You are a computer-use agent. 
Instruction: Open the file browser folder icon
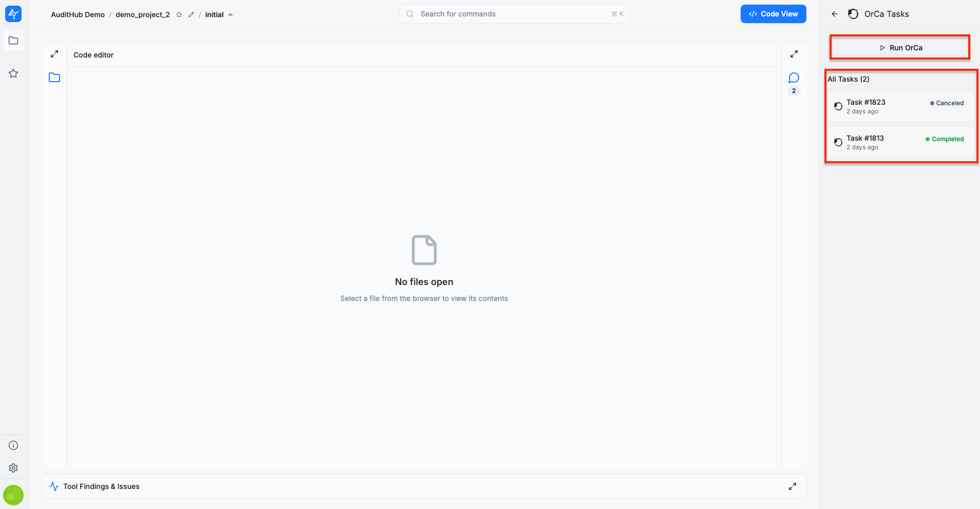point(54,78)
